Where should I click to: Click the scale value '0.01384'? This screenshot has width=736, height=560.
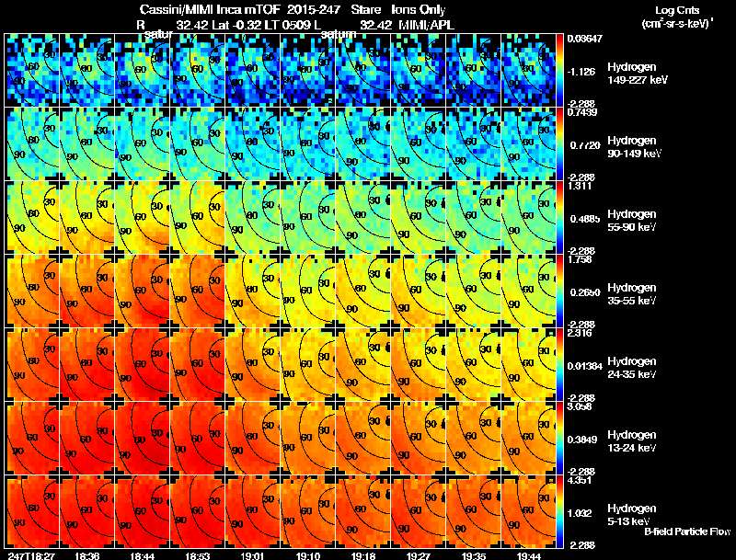tap(584, 366)
